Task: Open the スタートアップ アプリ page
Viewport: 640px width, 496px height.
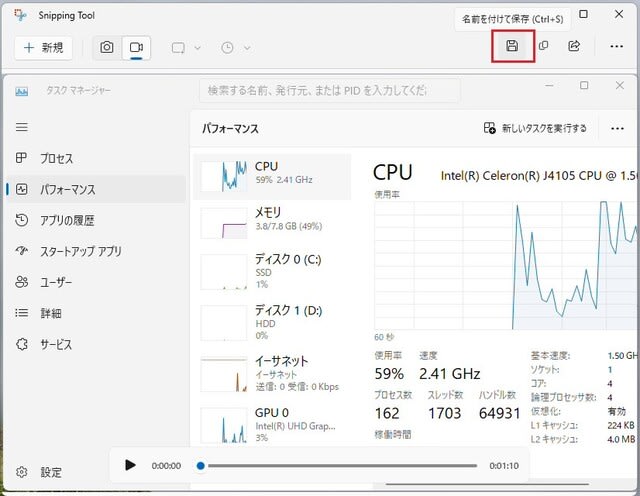Action: 96,251
